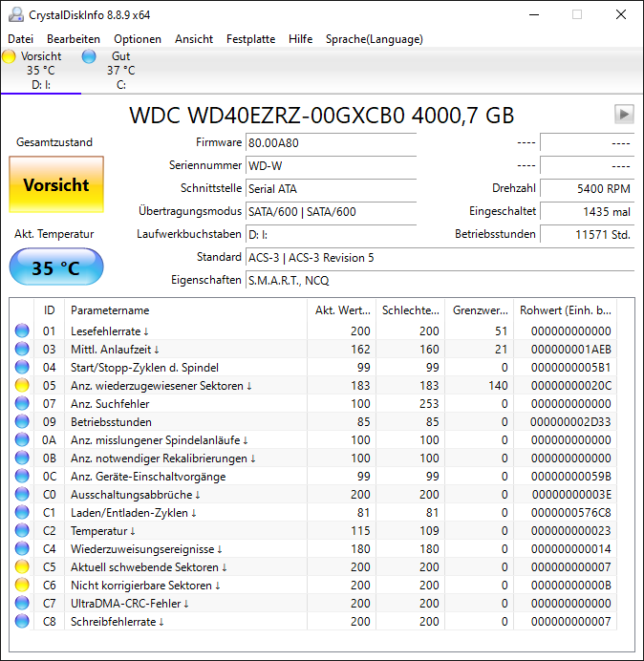Click blue icon of Laden/Entladen-Zyklen row
This screenshot has width=644, height=661.
click(22, 512)
